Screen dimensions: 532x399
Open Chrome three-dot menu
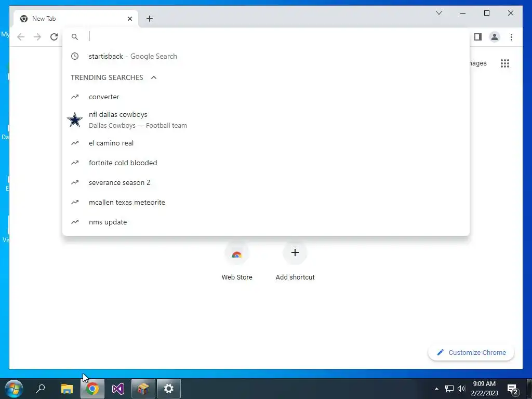(x=511, y=37)
